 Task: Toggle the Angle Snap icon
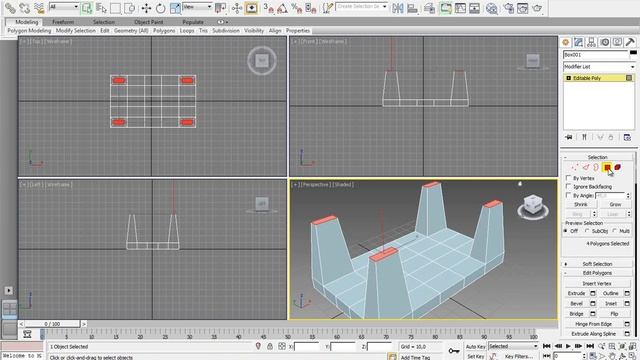(x=282, y=7)
